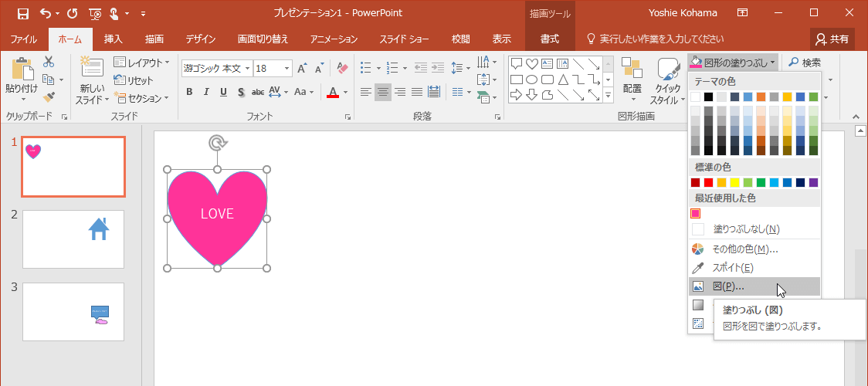Viewport: 868px width, 386px height.
Task: Select the oval shape in shapes gallery
Action: [531, 79]
